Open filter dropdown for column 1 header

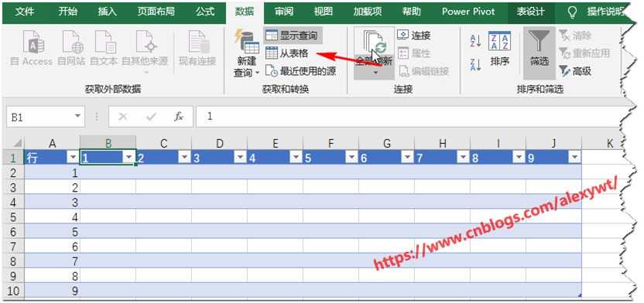tap(128, 158)
